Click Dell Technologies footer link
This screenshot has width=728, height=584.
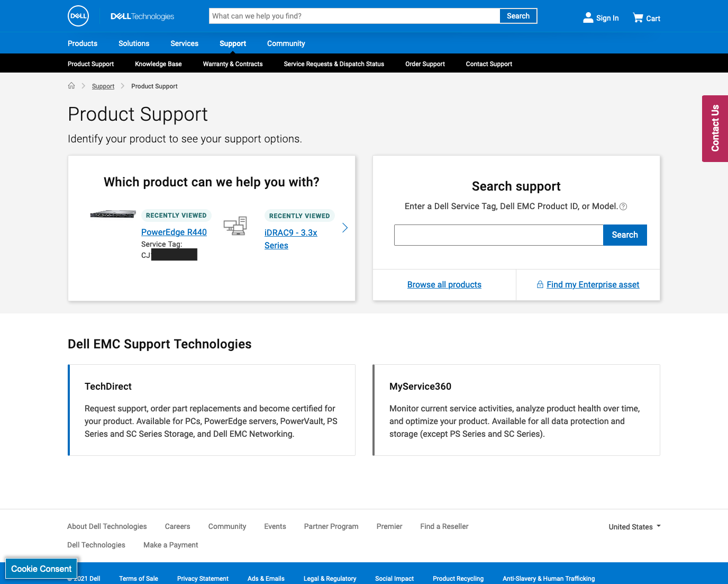(x=96, y=545)
